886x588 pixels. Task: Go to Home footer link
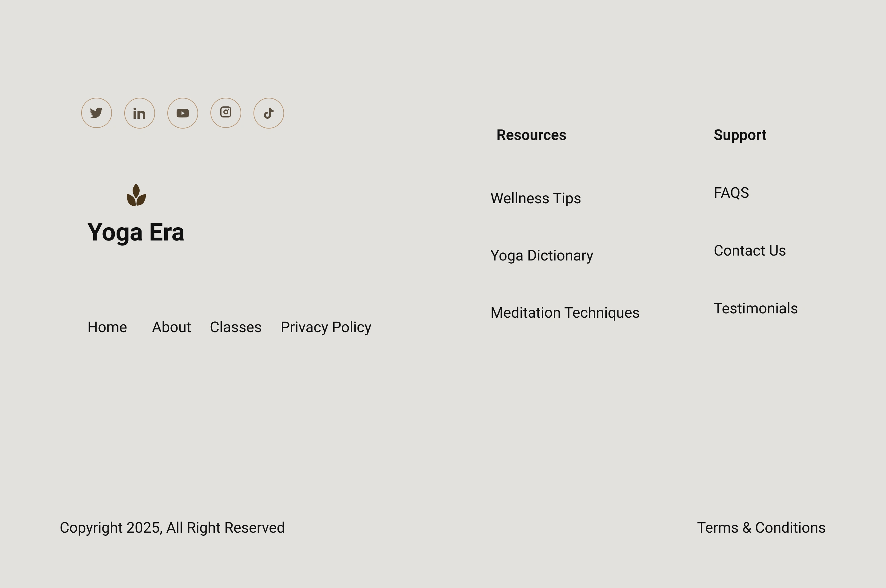pos(107,328)
